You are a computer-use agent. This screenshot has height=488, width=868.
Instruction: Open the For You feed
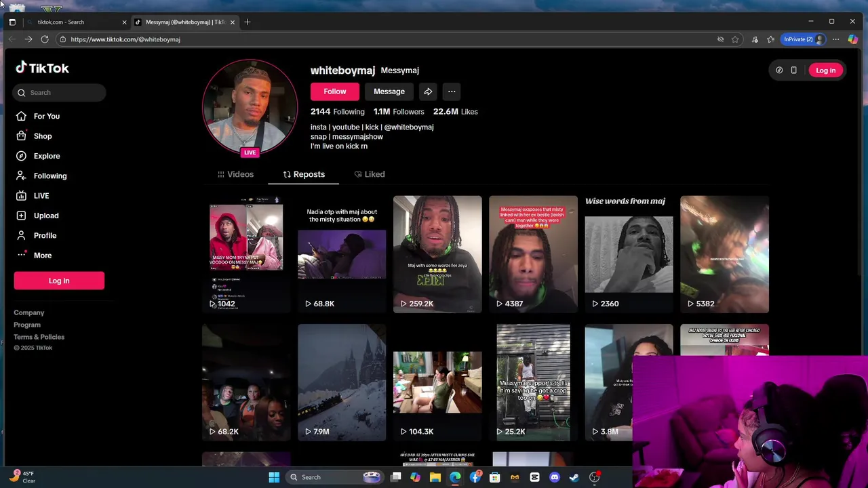coord(47,116)
